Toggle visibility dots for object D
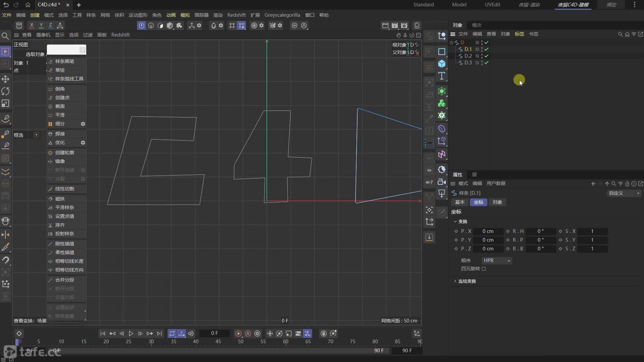 [482, 43]
